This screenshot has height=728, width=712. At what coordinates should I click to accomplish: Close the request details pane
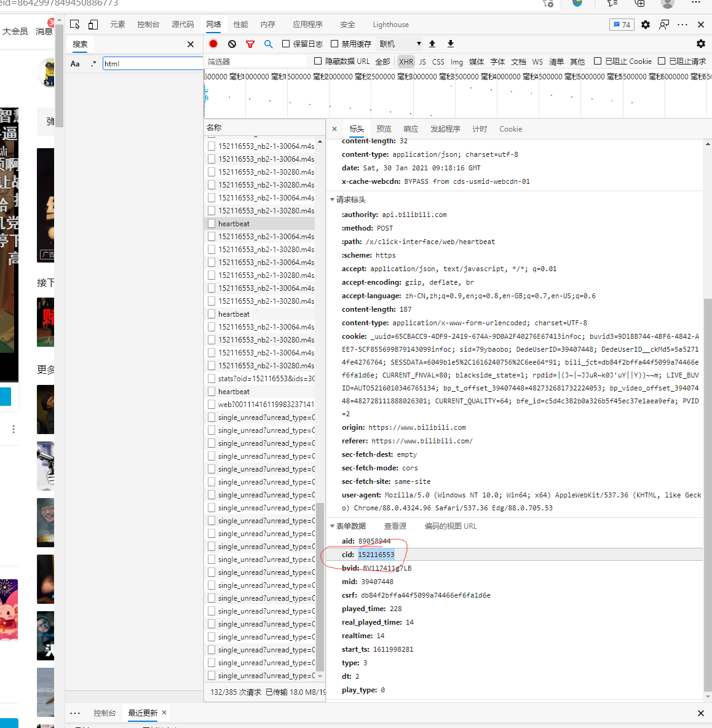pos(334,129)
